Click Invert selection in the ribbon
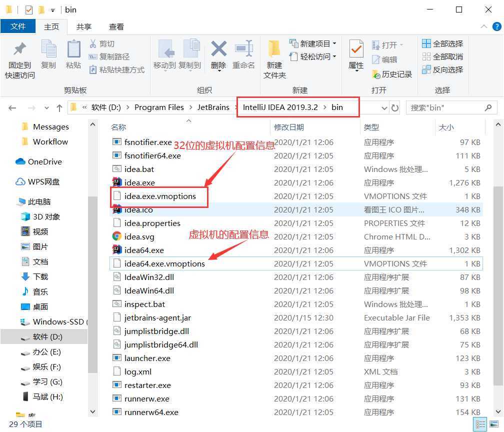The image size is (504, 432). 442,70
